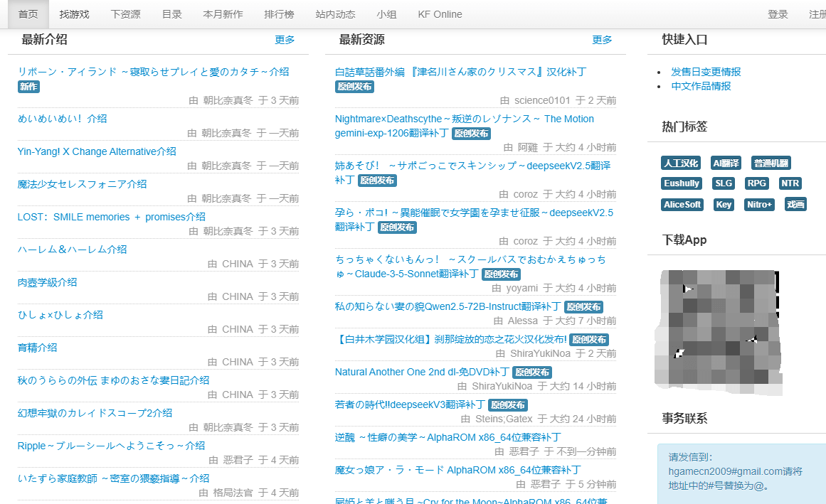The image size is (826, 504).
Task: Open 私の知らない妻の貌Qwen2.5翻译补丁
Action: (x=448, y=306)
